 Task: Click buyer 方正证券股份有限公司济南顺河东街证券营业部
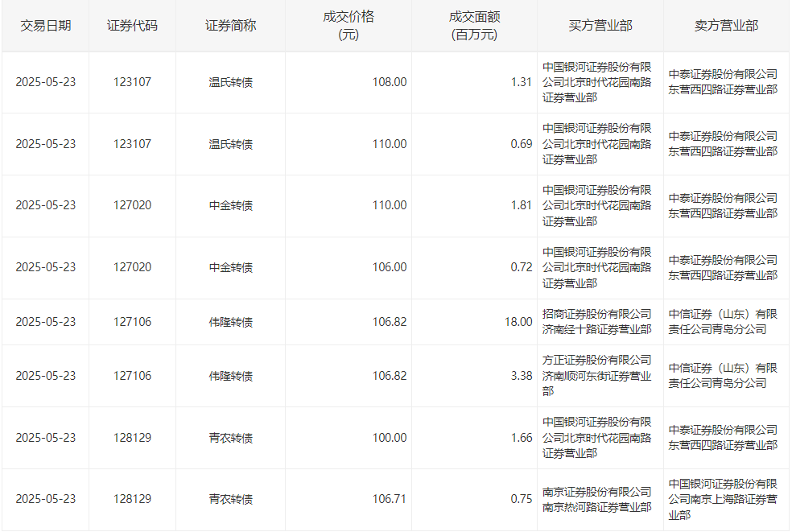coord(597,376)
